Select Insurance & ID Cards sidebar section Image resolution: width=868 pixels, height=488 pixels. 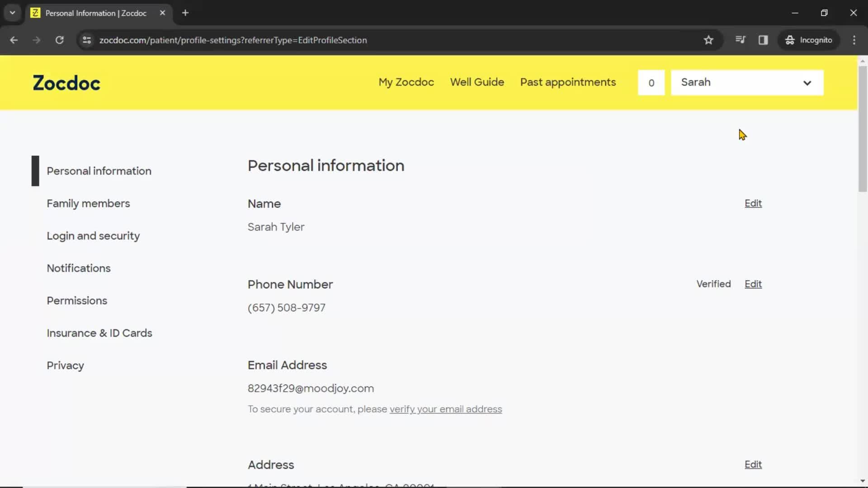(99, 333)
